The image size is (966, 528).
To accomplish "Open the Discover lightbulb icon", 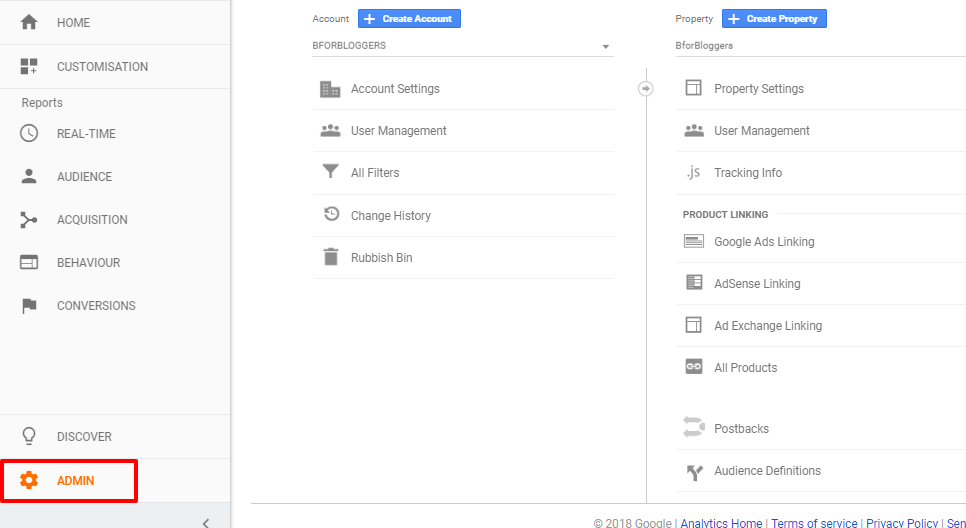I will tap(29, 436).
